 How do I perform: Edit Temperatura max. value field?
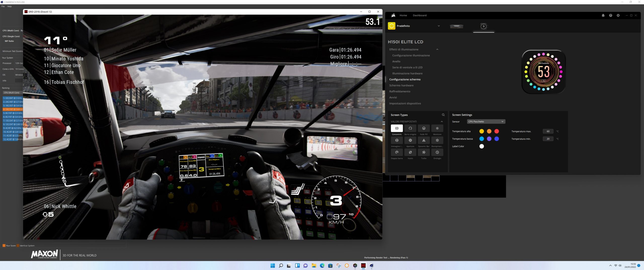coord(548,131)
